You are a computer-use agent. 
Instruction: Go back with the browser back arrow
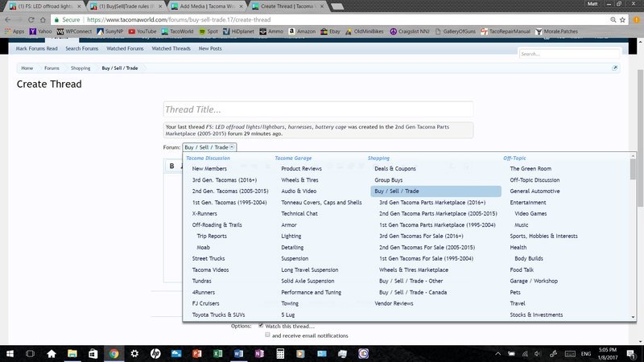[x=8, y=19]
